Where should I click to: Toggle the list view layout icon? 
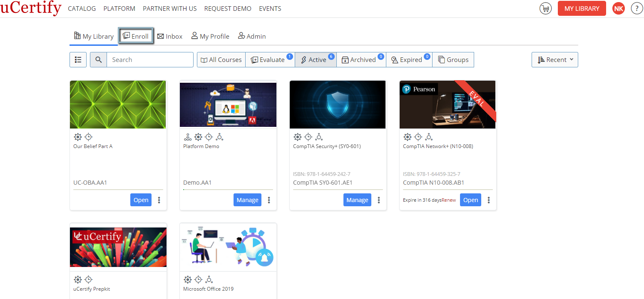coord(78,59)
